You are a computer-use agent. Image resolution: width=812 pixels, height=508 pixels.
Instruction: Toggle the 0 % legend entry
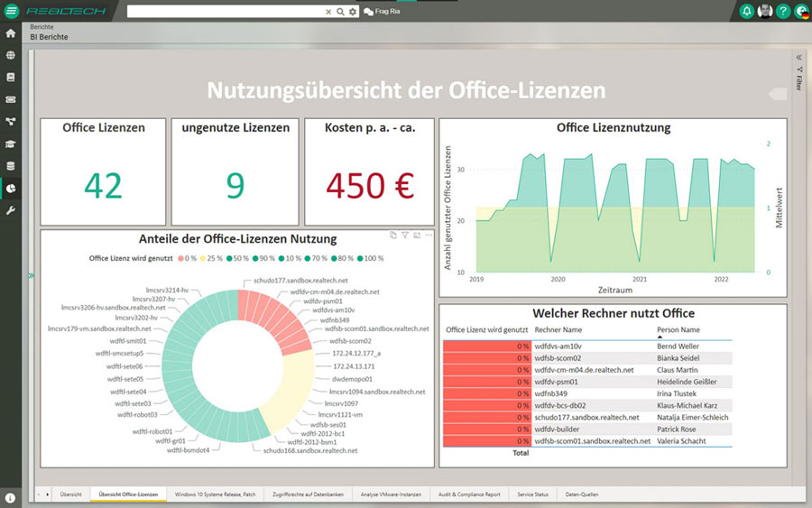187,258
